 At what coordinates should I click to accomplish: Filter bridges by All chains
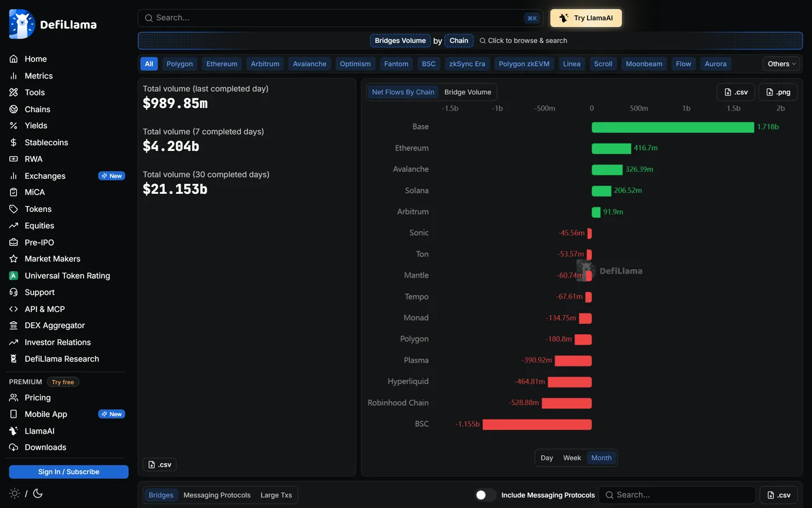pos(149,64)
